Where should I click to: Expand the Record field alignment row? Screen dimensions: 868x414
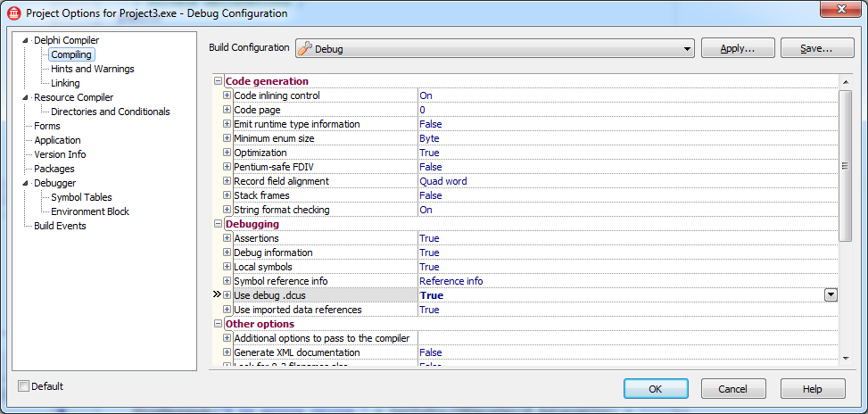coord(227,181)
